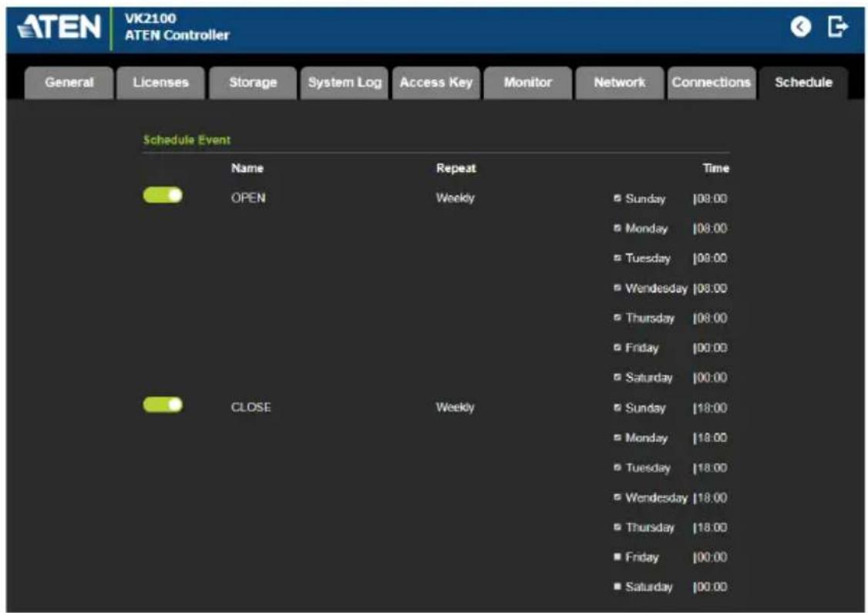Click the Schedule Event section heading
Image resolution: width=868 pixels, height=613 pixels.
click(187, 140)
